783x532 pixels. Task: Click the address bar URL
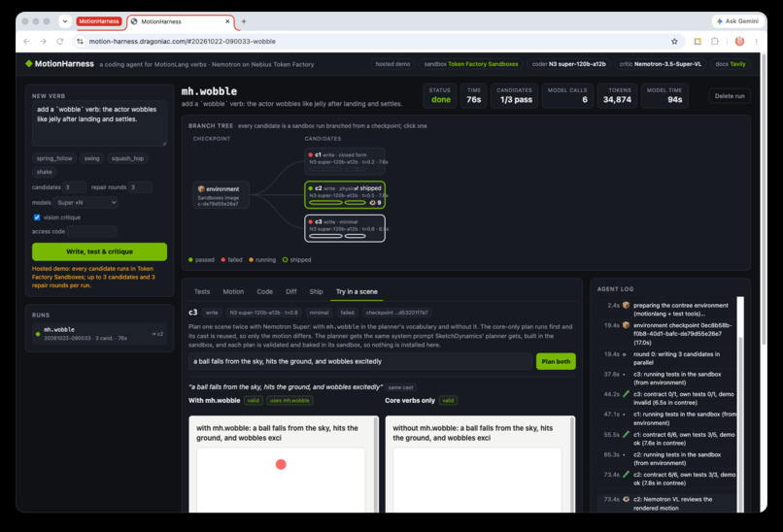183,42
